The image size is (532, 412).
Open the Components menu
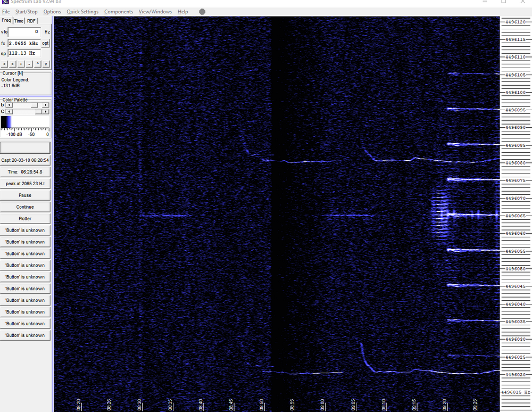pos(119,12)
